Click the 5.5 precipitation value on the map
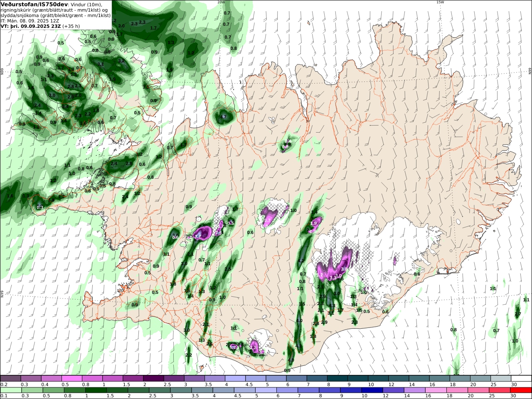 coord(231,223)
